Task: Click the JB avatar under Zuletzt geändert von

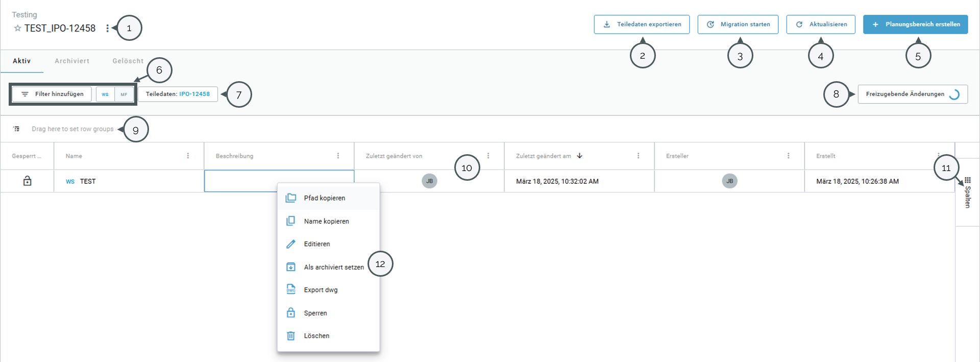Action: (429, 181)
